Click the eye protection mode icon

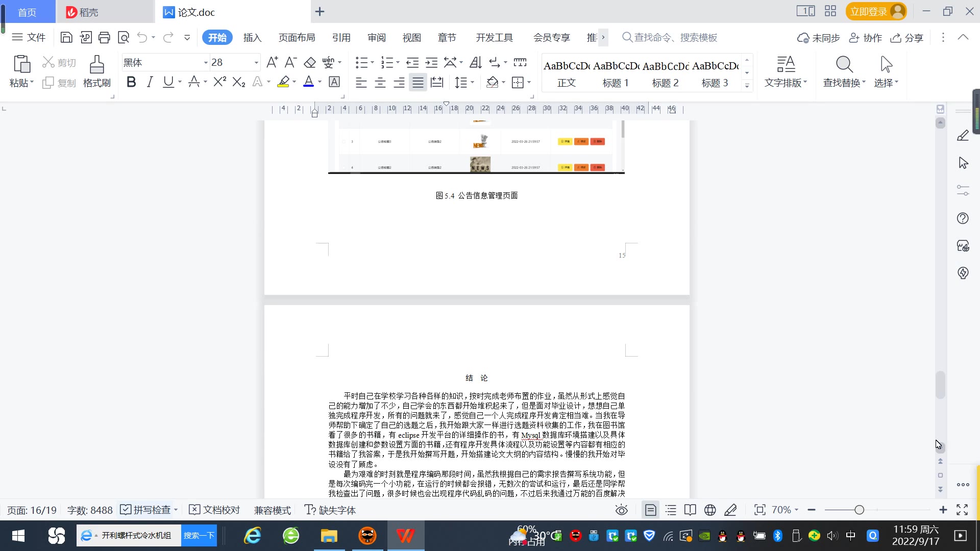tap(621, 510)
